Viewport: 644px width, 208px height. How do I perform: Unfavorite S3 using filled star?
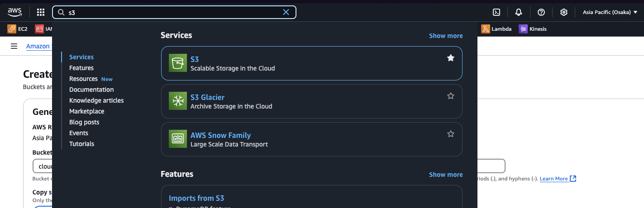tap(450, 58)
